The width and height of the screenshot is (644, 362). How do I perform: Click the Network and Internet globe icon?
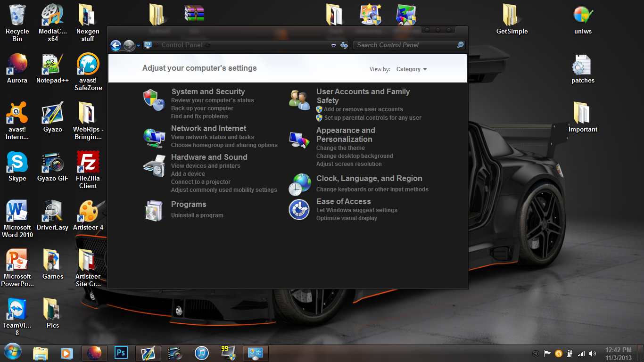(x=154, y=137)
